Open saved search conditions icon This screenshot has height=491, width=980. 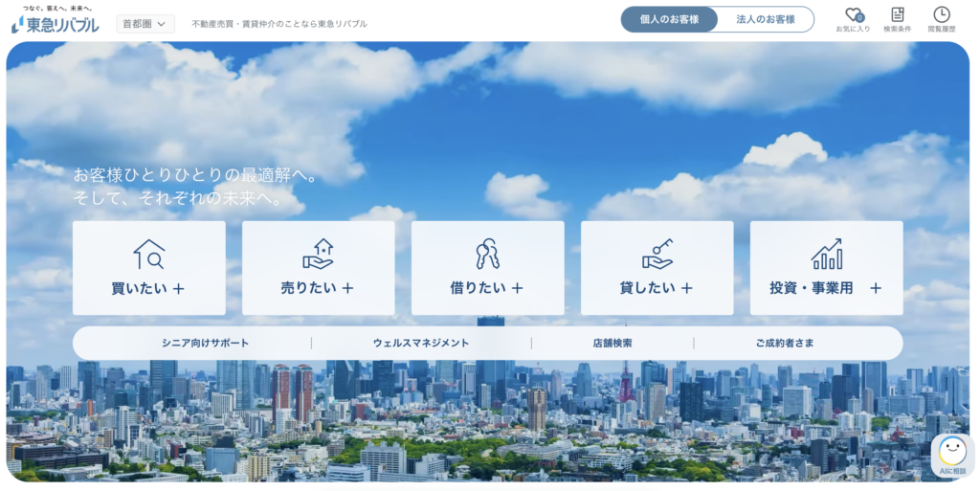(897, 15)
